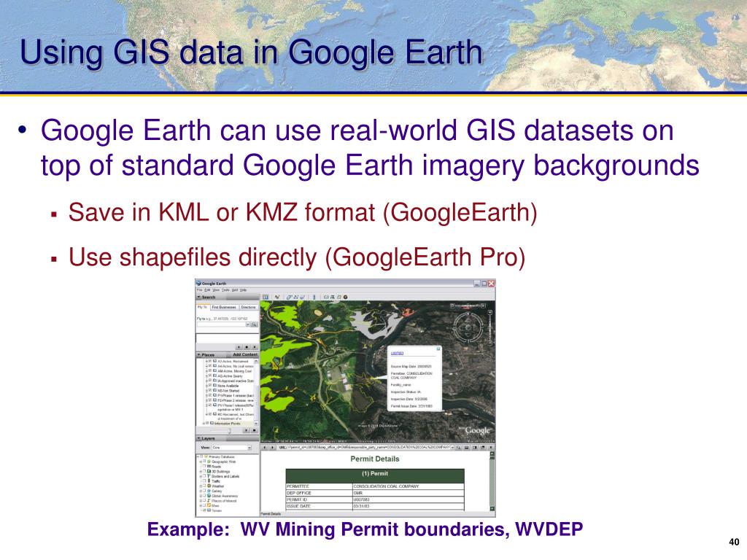
Task: Click the print toolbar icon
Action: 332,297
